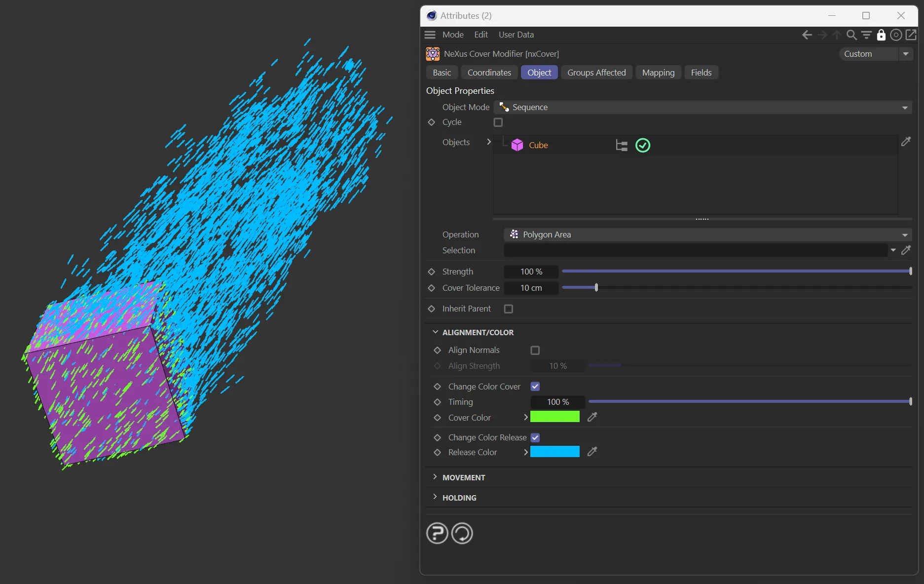This screenshot has width=924, height=584.
Task: Click the help question mark button
Action: (x=437, y=533)
